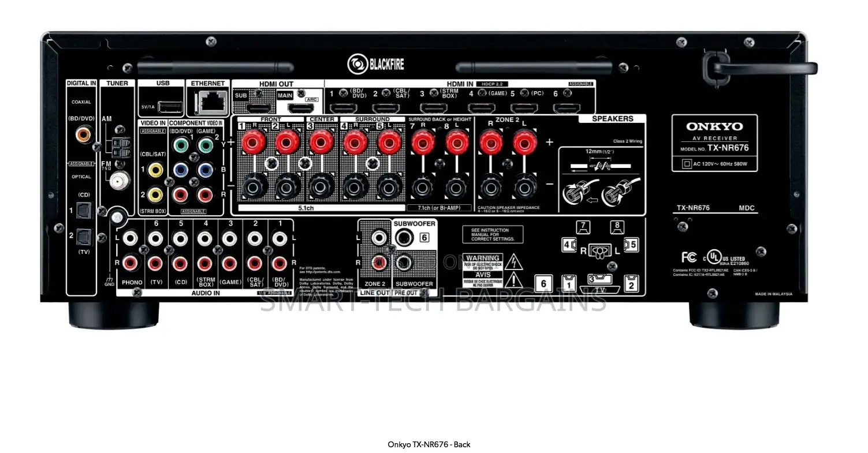Click Zone 2 L red speaker terminal
Screen dimensions: 868x453
[x=524, y=141]
